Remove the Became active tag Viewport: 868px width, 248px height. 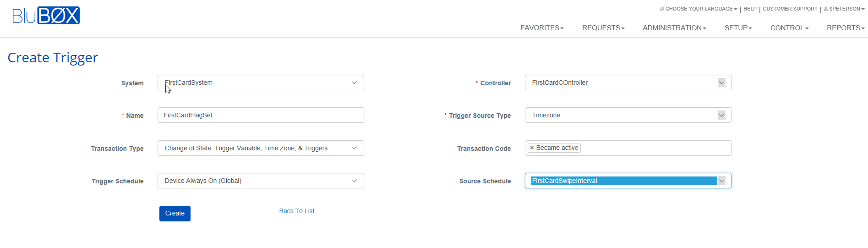point(532,148)
